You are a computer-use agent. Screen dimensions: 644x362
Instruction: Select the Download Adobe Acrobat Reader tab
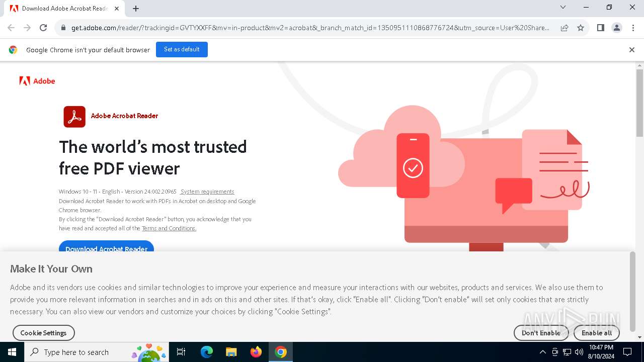tap(64, 9)
